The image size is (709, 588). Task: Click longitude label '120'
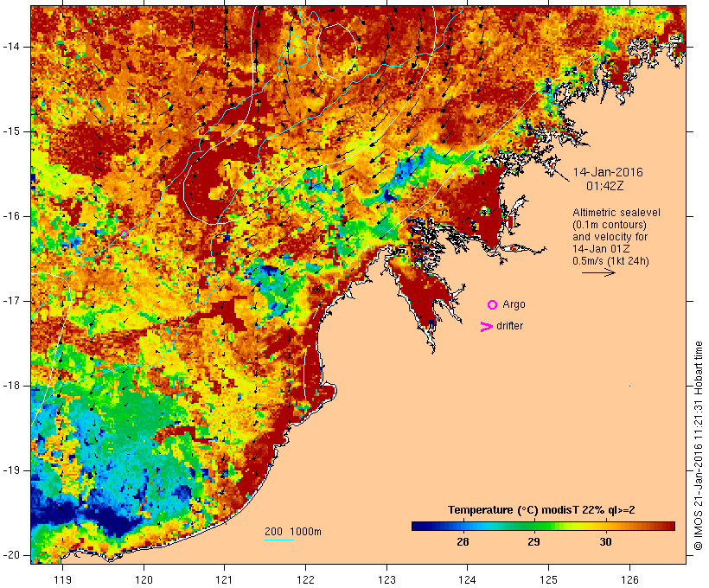(x=144, y=579)
